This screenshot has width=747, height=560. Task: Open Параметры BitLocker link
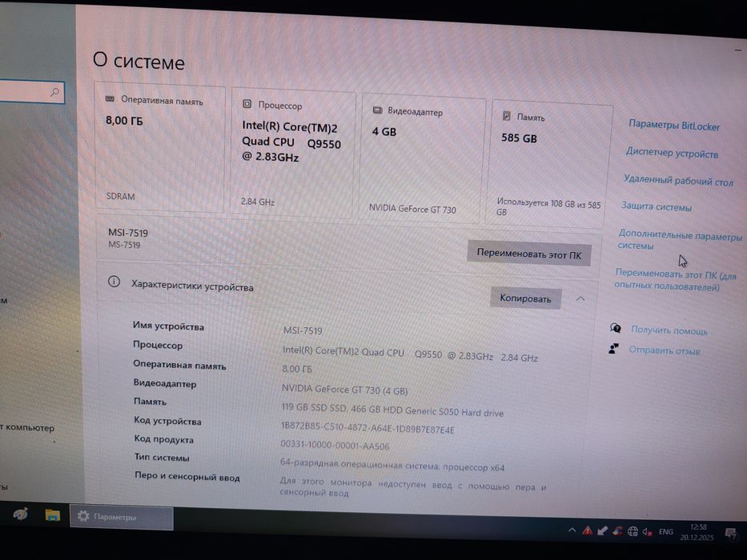click(674, 126)
